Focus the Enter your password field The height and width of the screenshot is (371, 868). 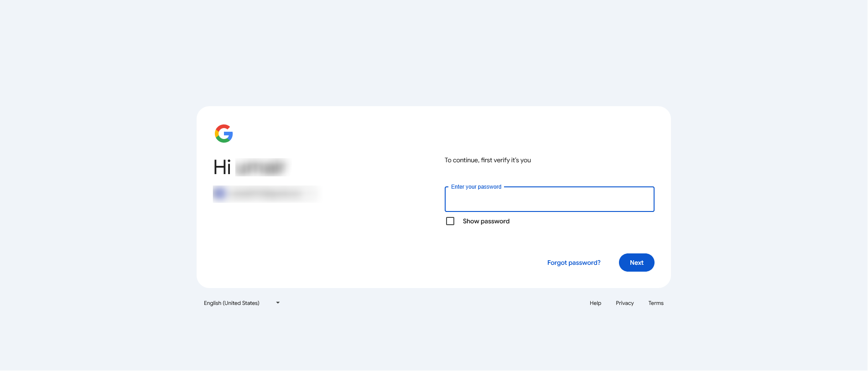click(549, 201)
